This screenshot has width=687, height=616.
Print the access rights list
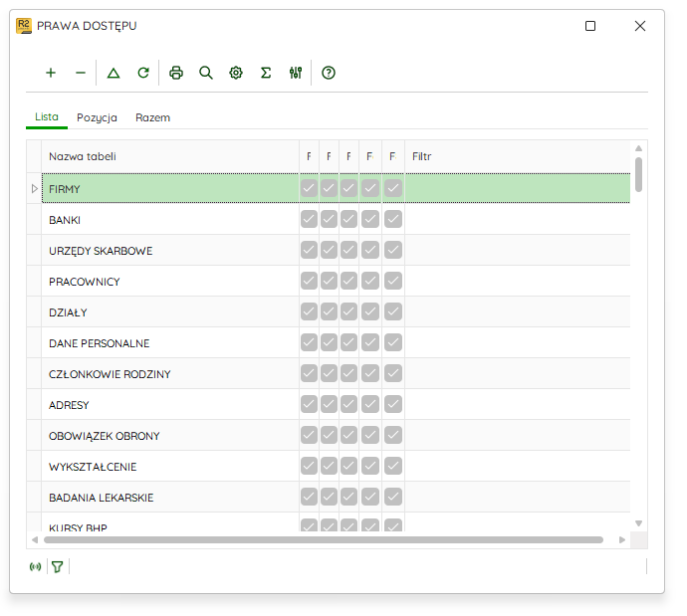click(x=176, y=73)
